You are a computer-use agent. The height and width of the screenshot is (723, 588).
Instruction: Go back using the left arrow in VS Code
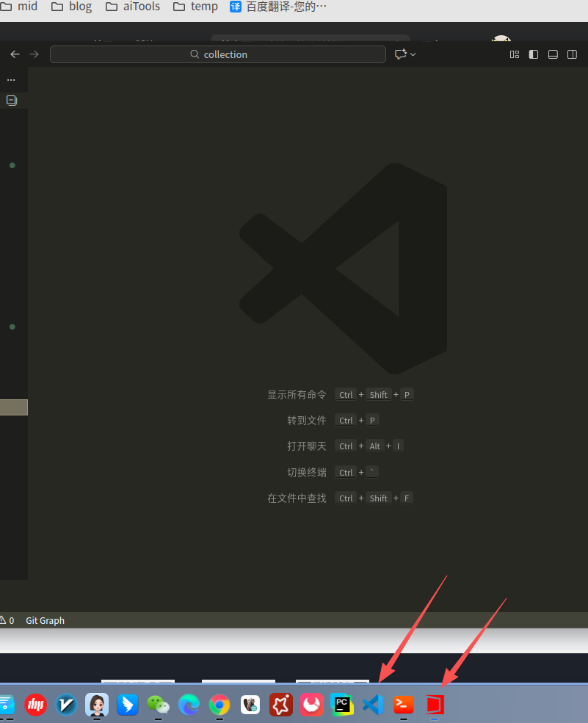(15, 54)
